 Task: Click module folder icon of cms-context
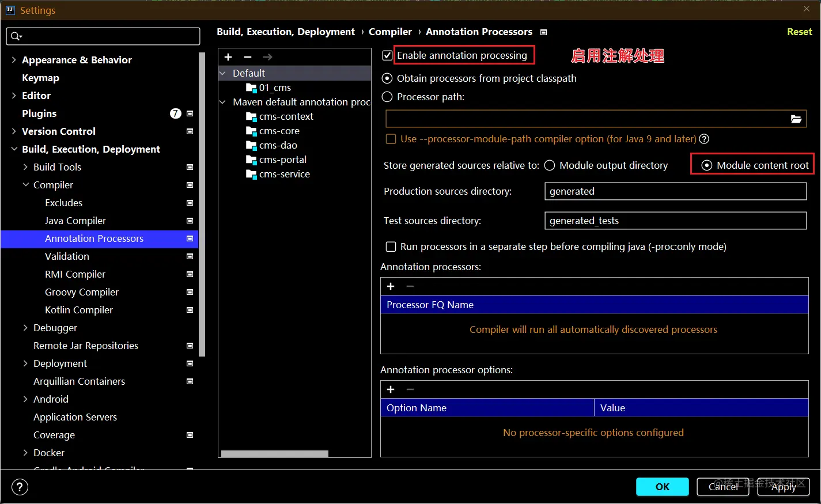[x=251, y=116]
